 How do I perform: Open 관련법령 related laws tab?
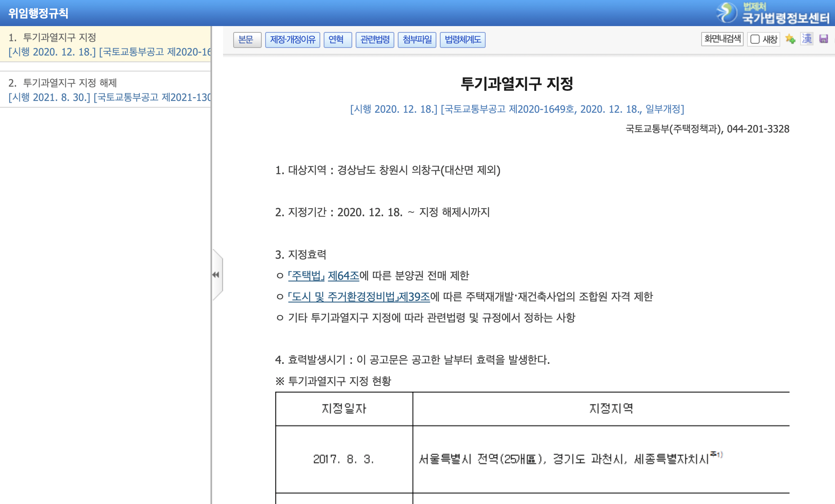[375, 40]
